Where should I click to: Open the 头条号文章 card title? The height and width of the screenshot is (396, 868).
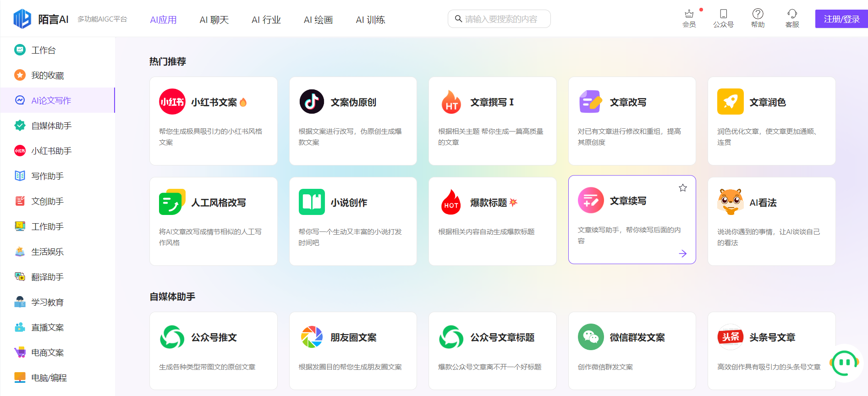coord(772,337)
